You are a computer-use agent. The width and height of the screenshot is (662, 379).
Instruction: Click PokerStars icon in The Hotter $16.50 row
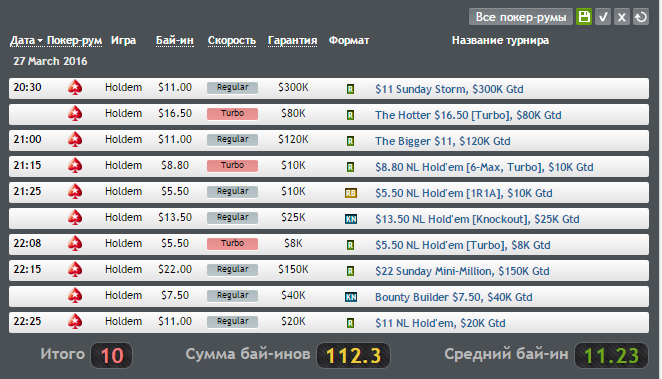point(75,114)
